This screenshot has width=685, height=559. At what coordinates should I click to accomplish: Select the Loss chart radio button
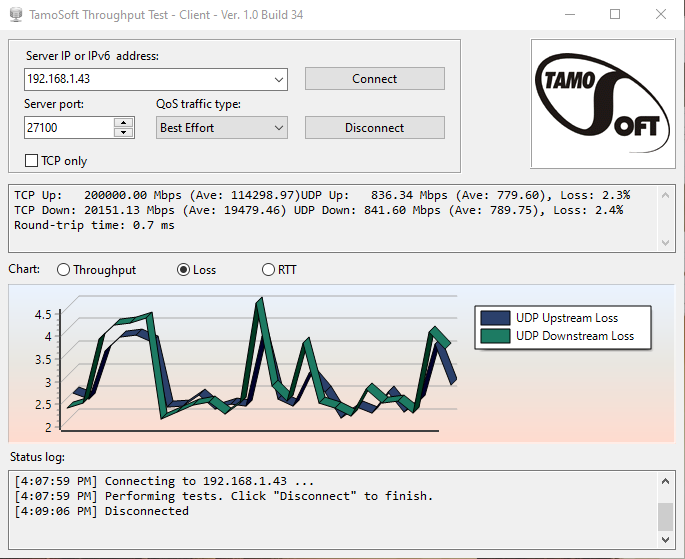[183, 270]
